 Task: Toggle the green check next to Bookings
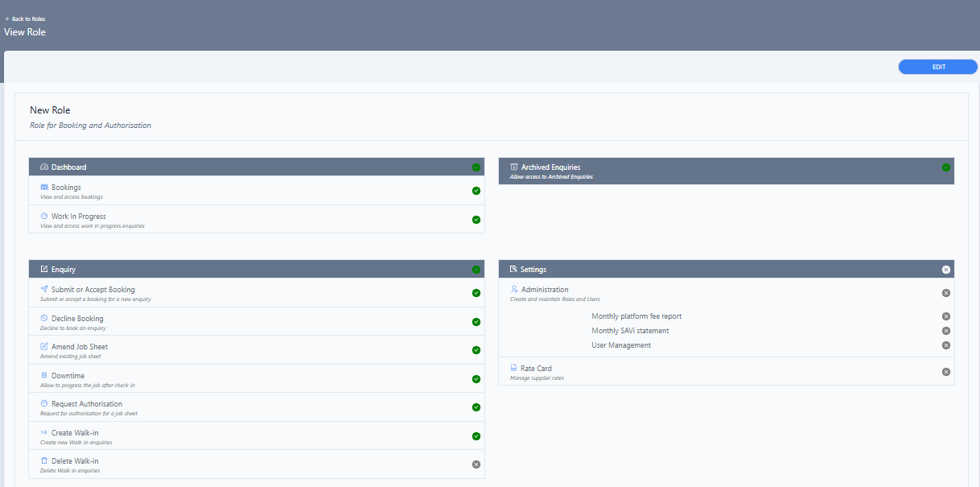pyautogui.click(x=476, y=192)
